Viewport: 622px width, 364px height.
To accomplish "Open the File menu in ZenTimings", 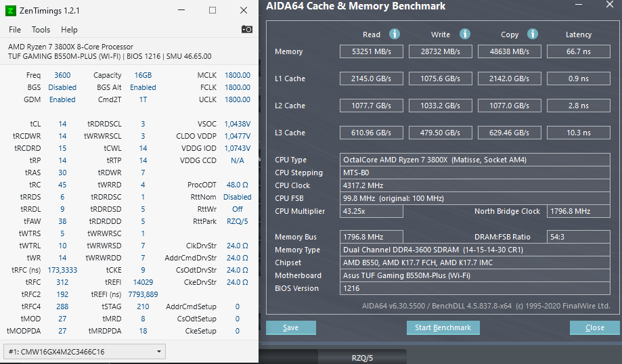I will [x=15, y=30].
